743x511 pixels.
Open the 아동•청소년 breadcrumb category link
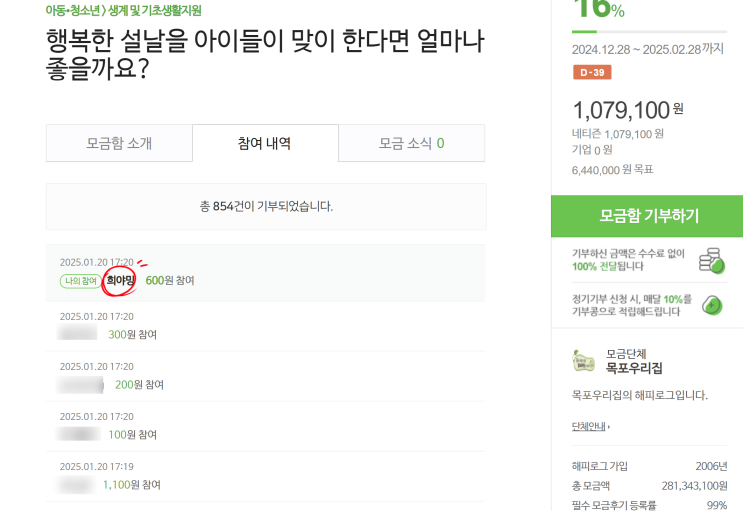[x=74, y=10]
